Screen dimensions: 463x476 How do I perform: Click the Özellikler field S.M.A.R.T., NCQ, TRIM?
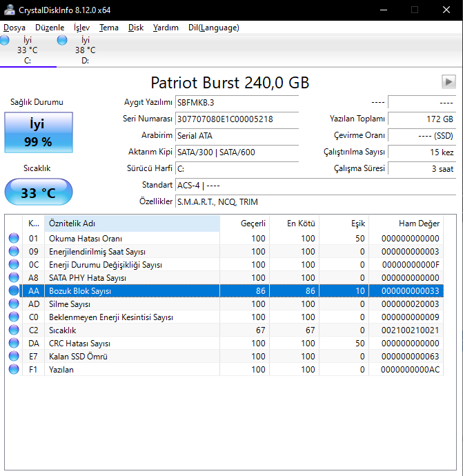[316, 201]
